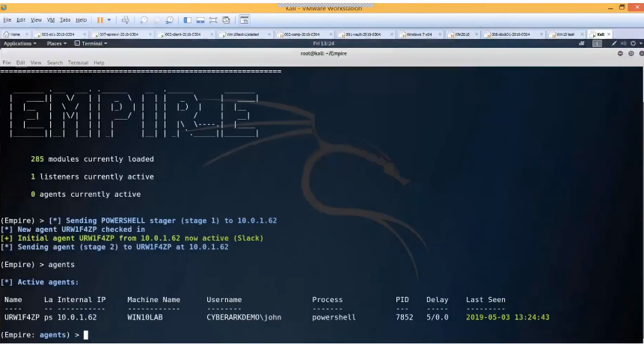644x344 pixels.
Task: Click the last seen timestamp 2019-05-03 13:24:43
Action: [x=508, y=317]
